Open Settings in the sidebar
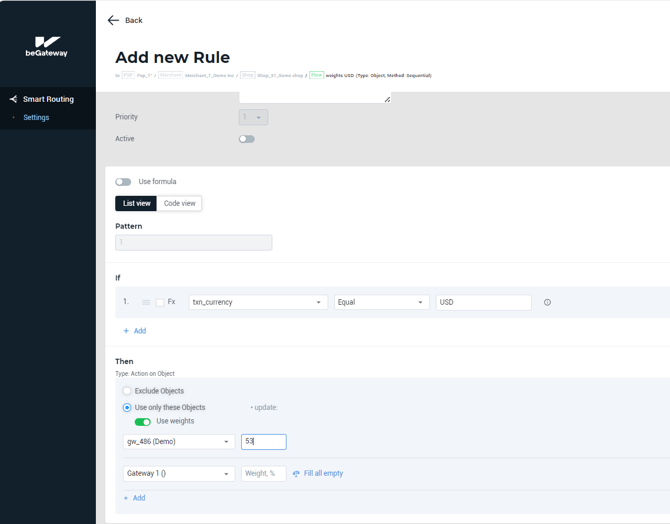The height and width of the screenshot is (524, 670). (36, 117)
